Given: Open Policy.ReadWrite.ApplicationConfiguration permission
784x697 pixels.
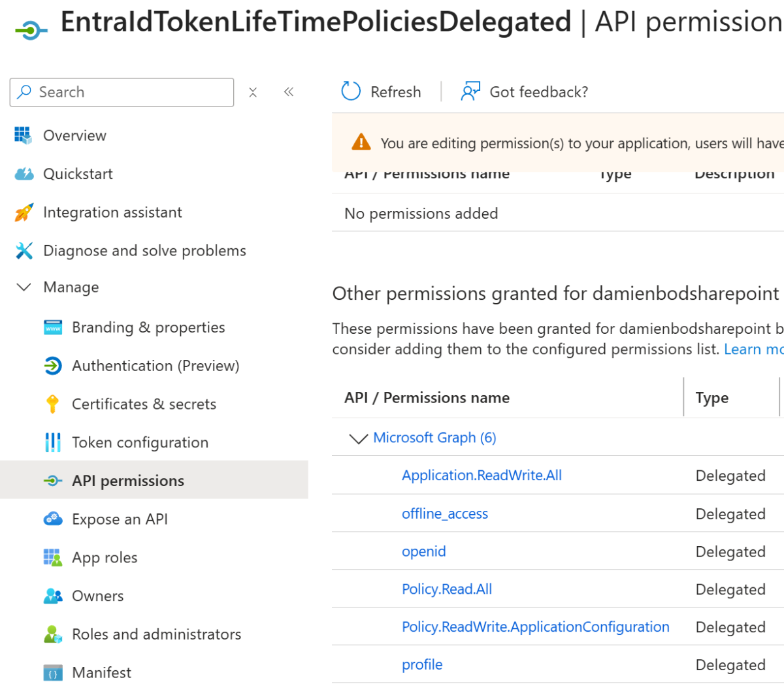Looking at the screenshot, I should click(x=536, y=627).
